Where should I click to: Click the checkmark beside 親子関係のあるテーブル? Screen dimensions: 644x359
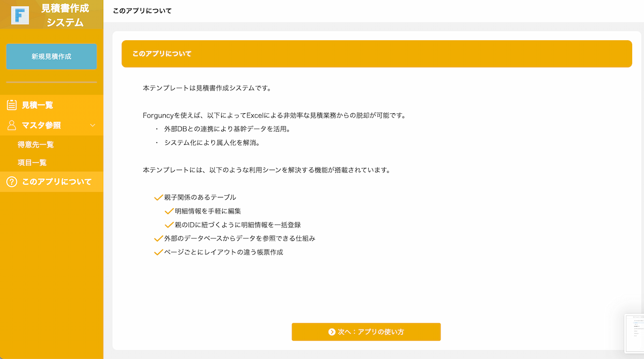click(158, 197)
